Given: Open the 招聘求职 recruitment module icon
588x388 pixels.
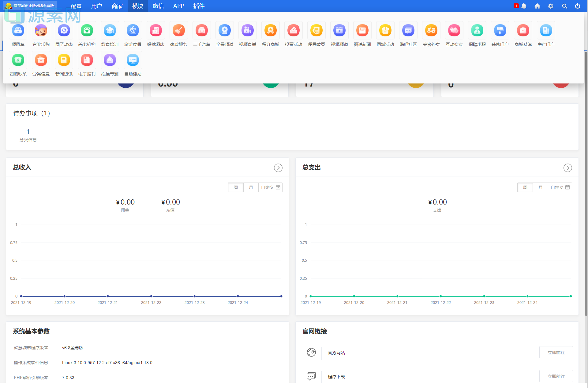Looking at the screenshot, I should (477, 31).
